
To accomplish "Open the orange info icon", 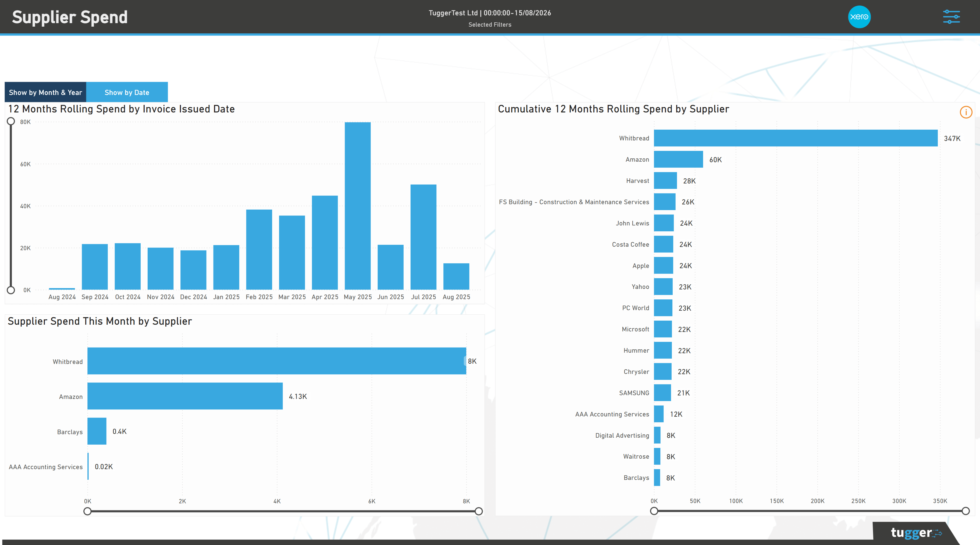I will (x=966, y=112).
